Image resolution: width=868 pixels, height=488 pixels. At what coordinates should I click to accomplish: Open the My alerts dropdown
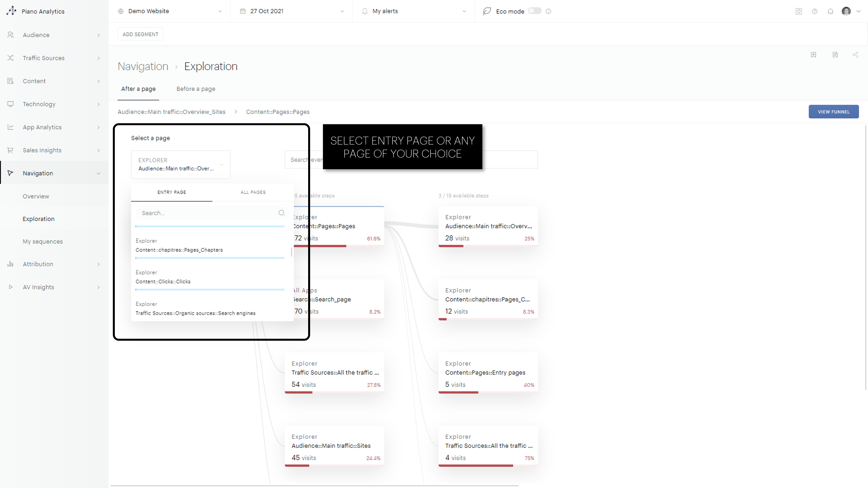[x=413, y=11]
